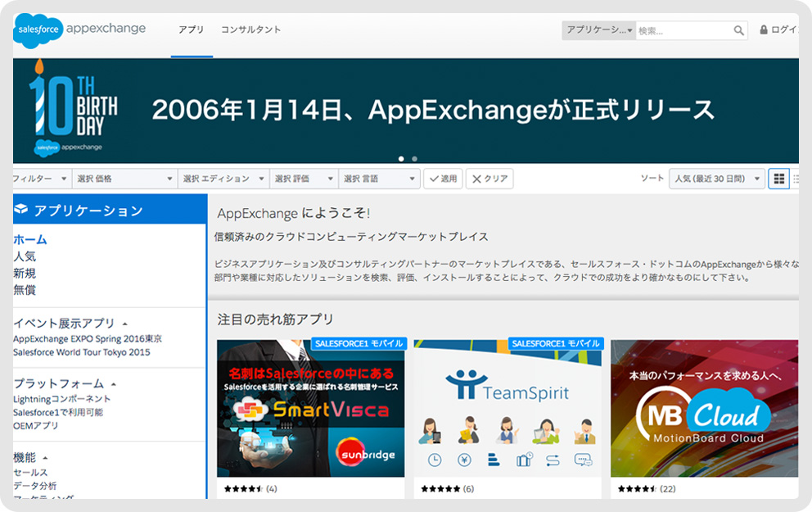The height and width of the screenshot is (512, 812).
Task: Open AppExchange EXPO Spring 2016東京 link
Action: 88,339
